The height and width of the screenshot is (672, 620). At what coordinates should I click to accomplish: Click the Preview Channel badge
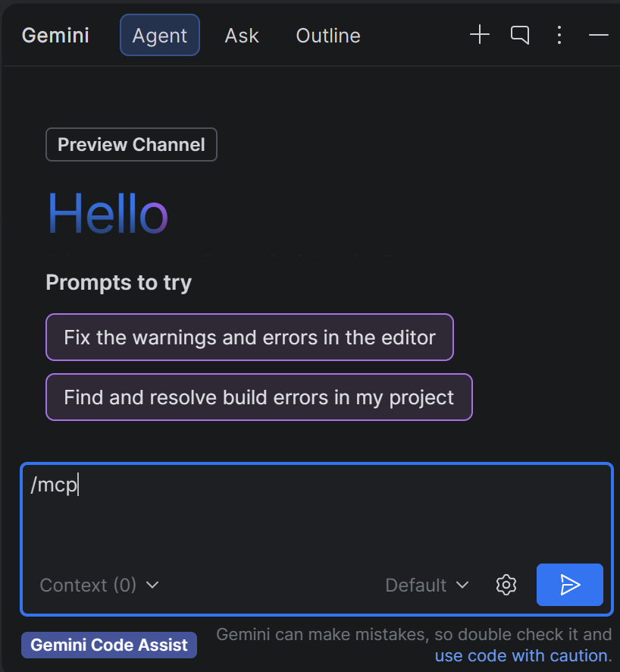pos(131,144)
